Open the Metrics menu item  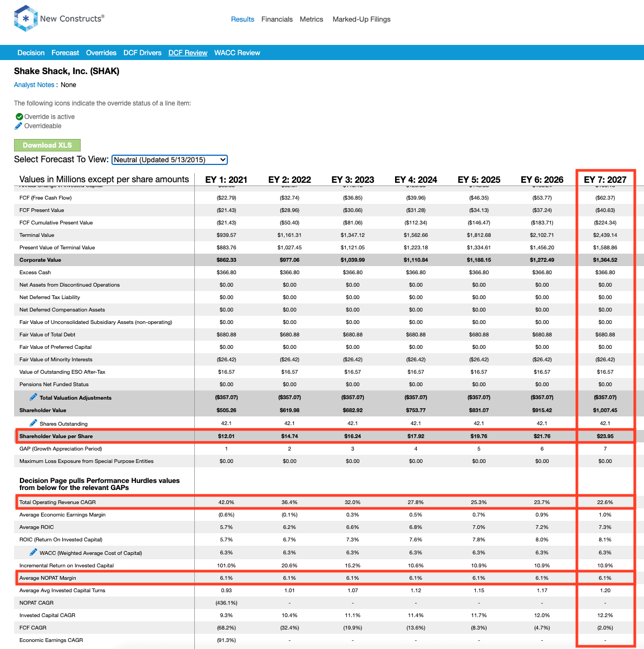pos(311,19)
